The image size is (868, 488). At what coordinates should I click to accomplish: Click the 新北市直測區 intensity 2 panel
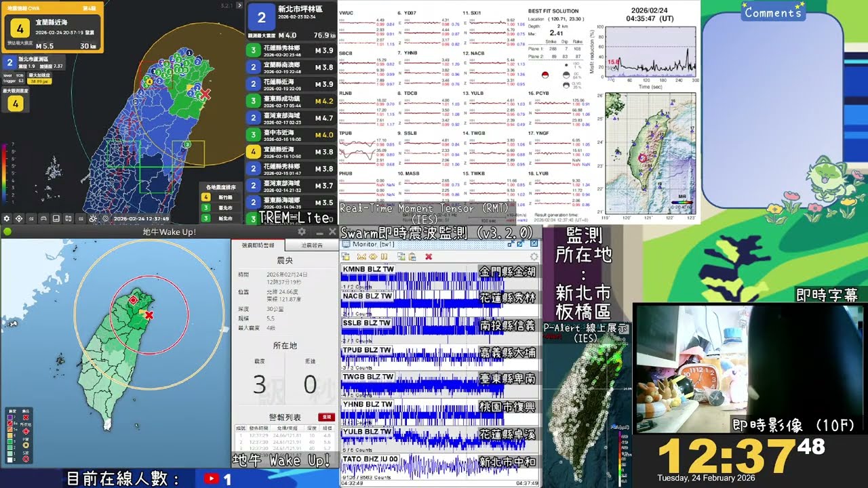[x=35, y=62]
